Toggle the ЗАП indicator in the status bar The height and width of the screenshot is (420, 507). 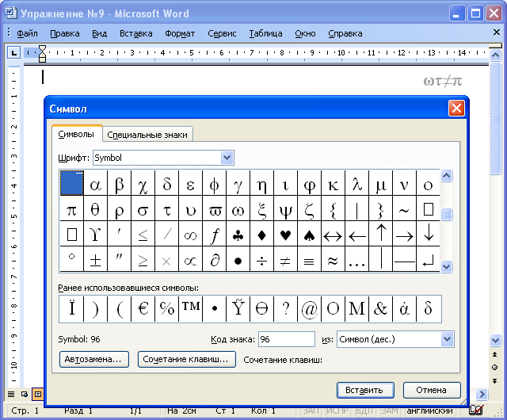311,411
